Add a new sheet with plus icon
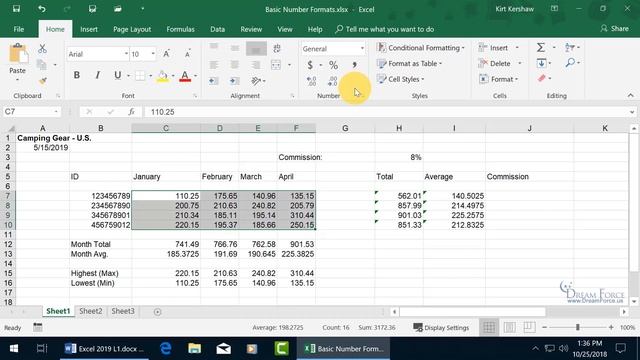The image size is (640, 360). [x=158, y=311]
